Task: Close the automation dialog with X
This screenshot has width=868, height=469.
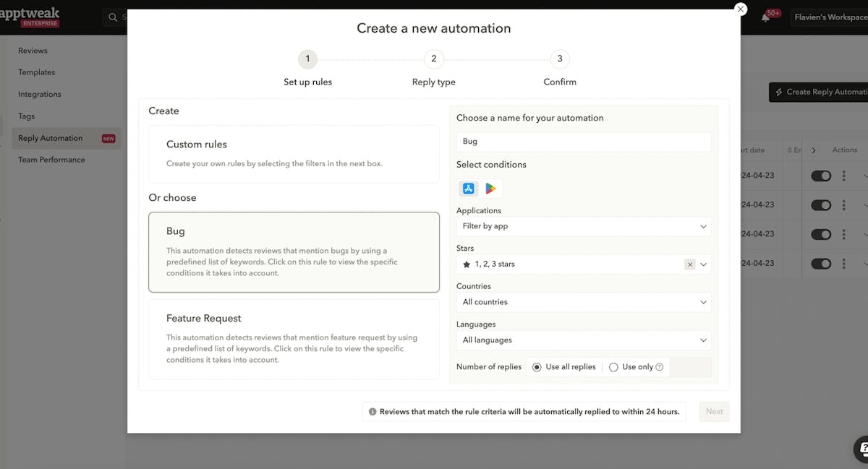Action: pyautogui.click(x=740, y=9)
